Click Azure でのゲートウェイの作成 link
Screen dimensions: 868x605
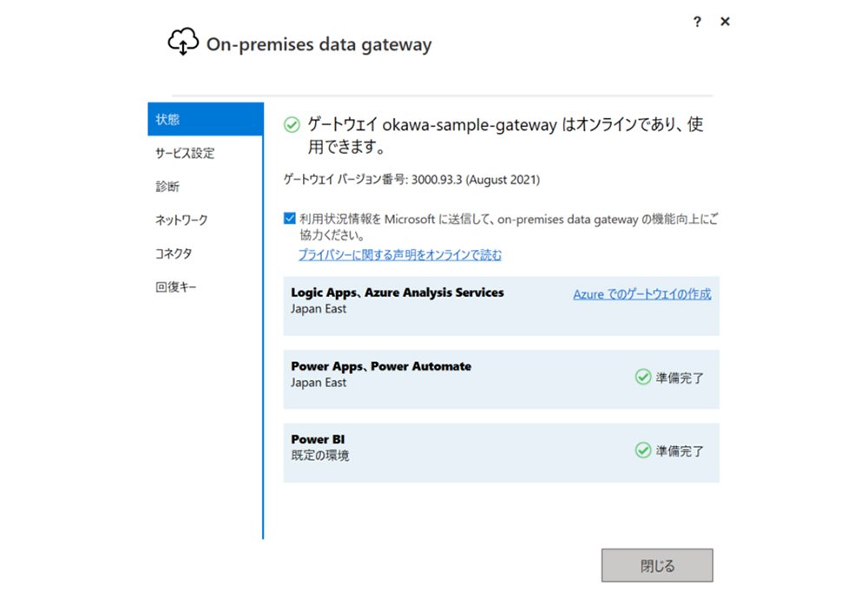642,294
